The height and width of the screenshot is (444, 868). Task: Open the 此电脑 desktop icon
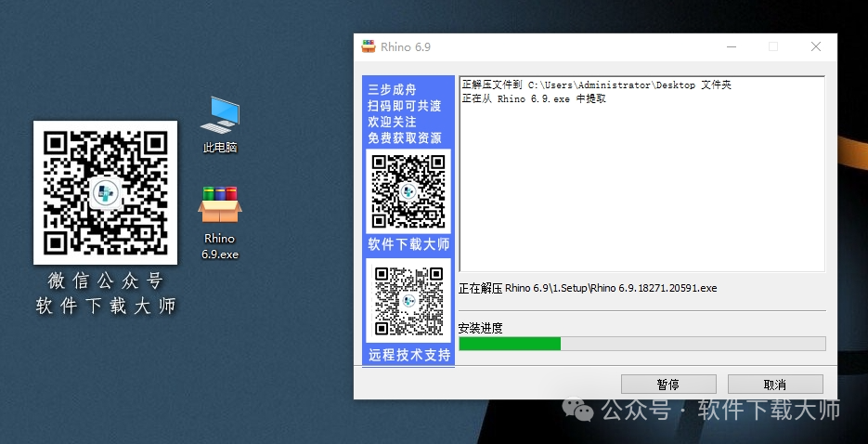coord(220,124)
